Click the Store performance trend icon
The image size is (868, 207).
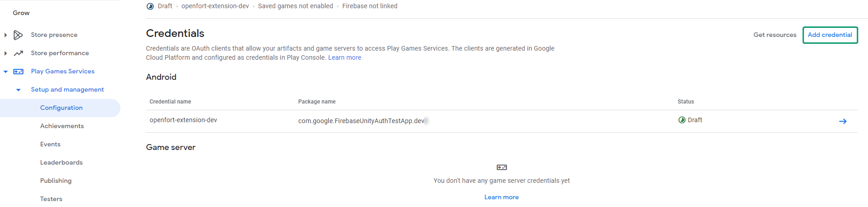(x=18, y=53)
